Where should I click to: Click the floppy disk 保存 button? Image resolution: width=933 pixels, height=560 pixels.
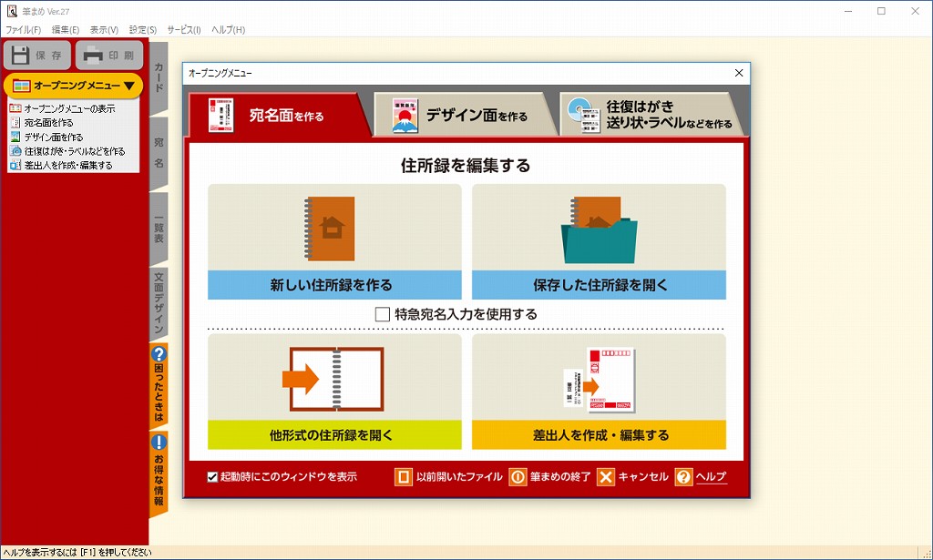37,56
